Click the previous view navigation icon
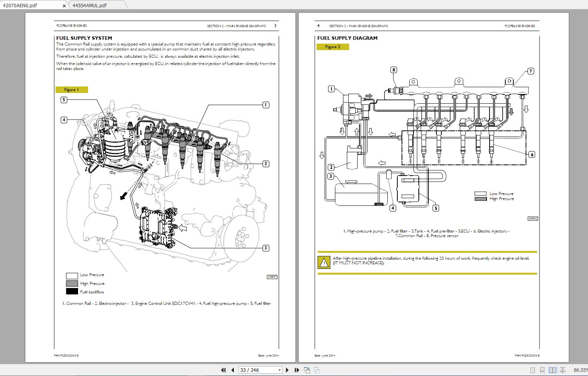This screenshot has height=376, width=588. coord(307,370)
